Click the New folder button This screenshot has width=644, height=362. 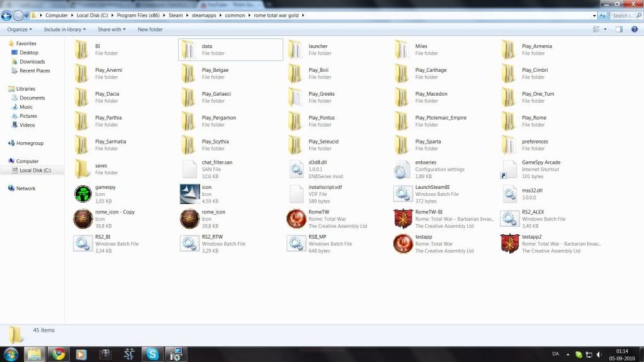[150, 30]
